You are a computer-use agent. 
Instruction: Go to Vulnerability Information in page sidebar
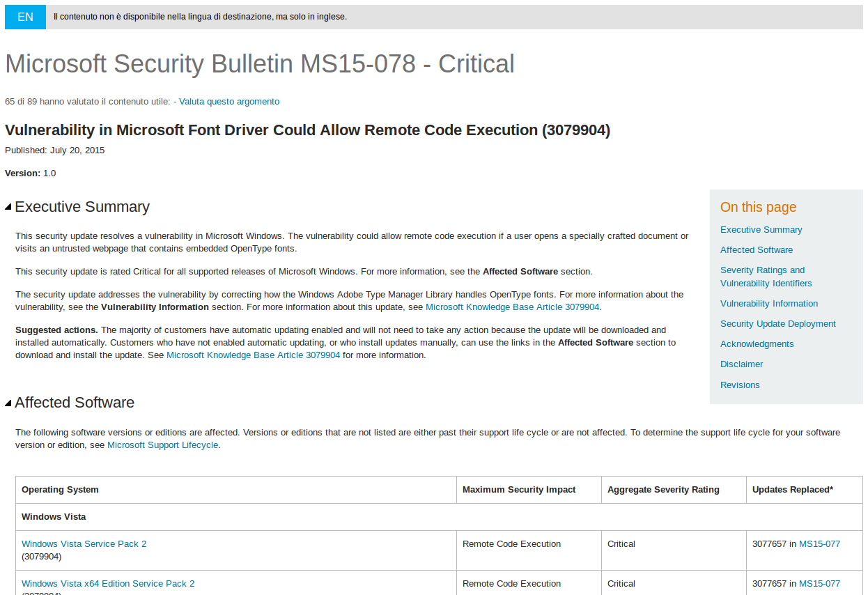click(x=769, y=304)
